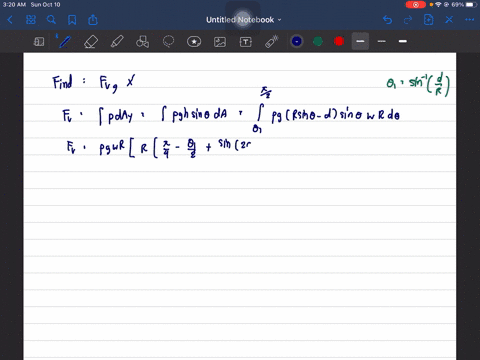Choose the green pen color
Image resolution: width=480 pixels, height=360 pixels.
click(318, 41)
